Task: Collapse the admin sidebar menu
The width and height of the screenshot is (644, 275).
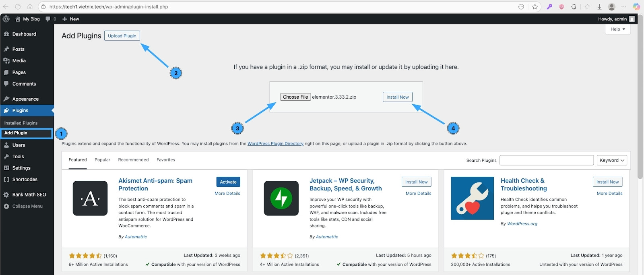Action: tap(27, 206)
